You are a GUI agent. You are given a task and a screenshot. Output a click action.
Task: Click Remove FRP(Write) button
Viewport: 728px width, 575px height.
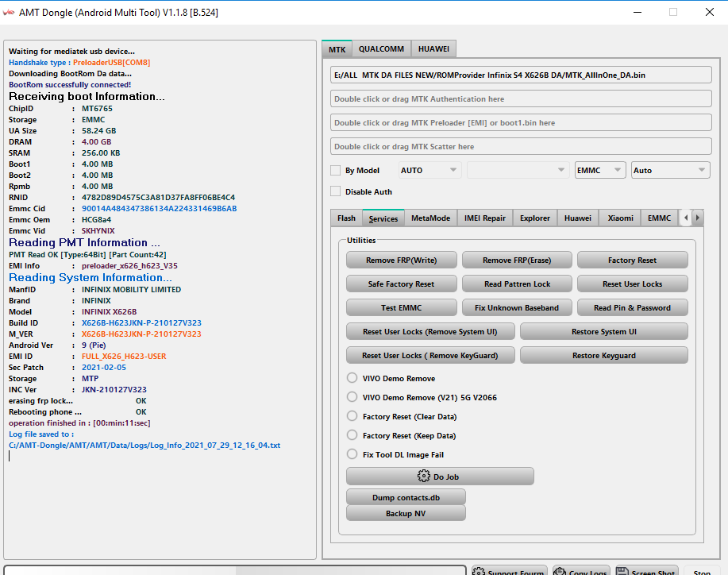401,260
